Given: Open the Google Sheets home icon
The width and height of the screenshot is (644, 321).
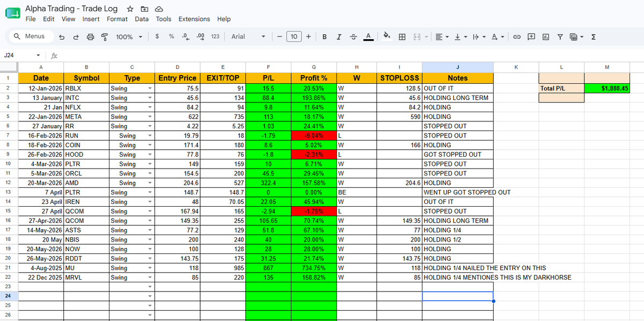Looking at the screenshot, I should [12, 14].
